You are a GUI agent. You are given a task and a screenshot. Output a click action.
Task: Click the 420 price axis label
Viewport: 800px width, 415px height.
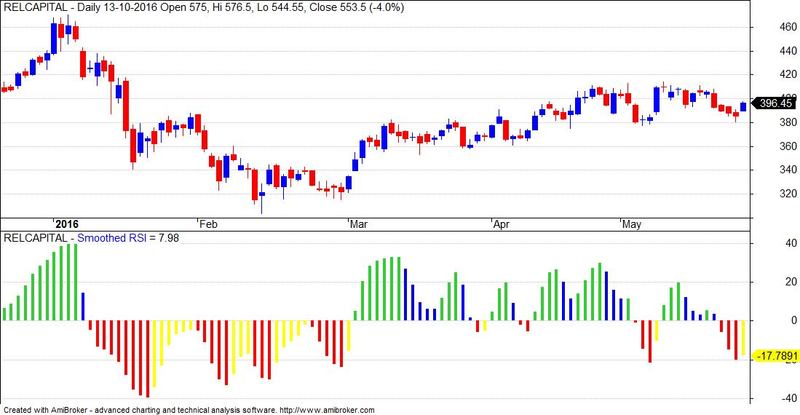coord(786,75)
